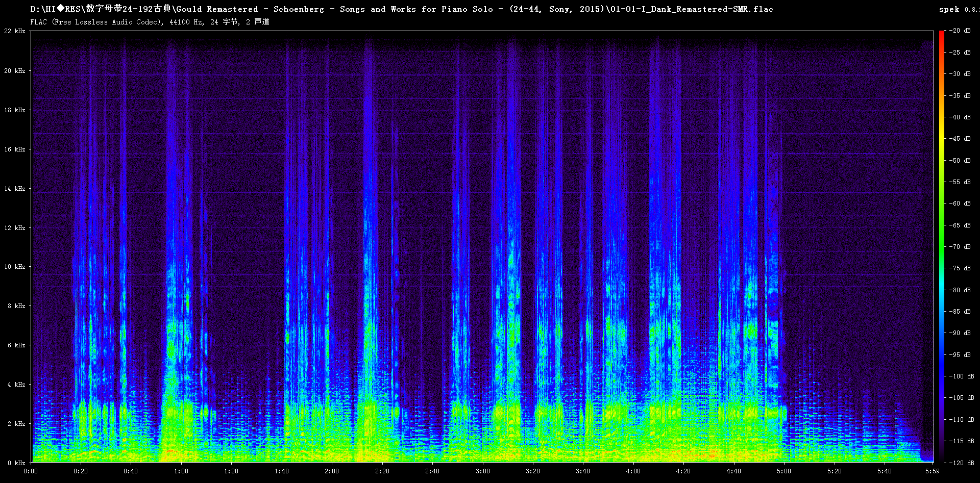Image resolution: width=980 pixels, height=483 pixels.
Task: Click the 4 kHz frequency axis label
Action: (16, 385)
